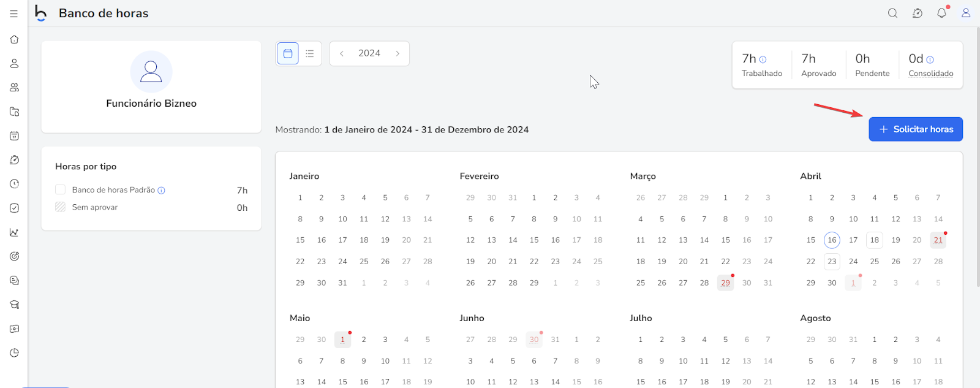The image size is (980, 388).
Task: Click info icon next to 7h Trabalhado
Action: point(763,59)
